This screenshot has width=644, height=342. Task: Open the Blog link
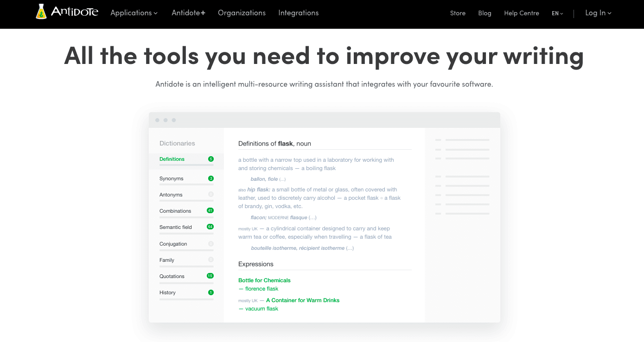(x=485, y=13)
